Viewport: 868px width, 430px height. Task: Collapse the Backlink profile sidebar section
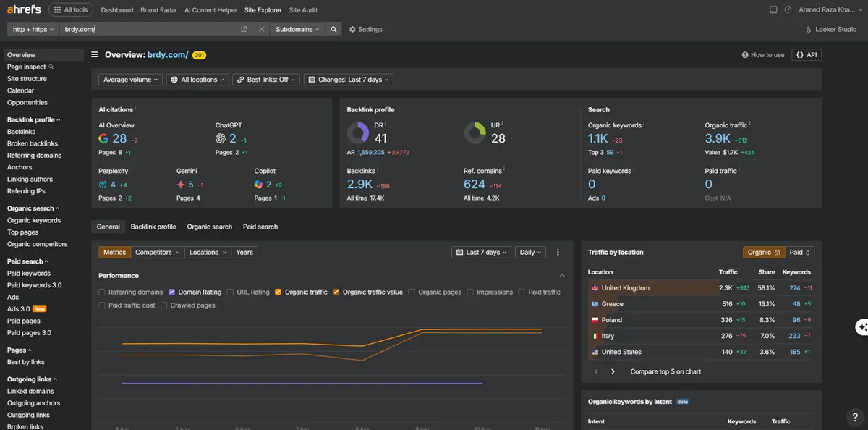point(34,119)
